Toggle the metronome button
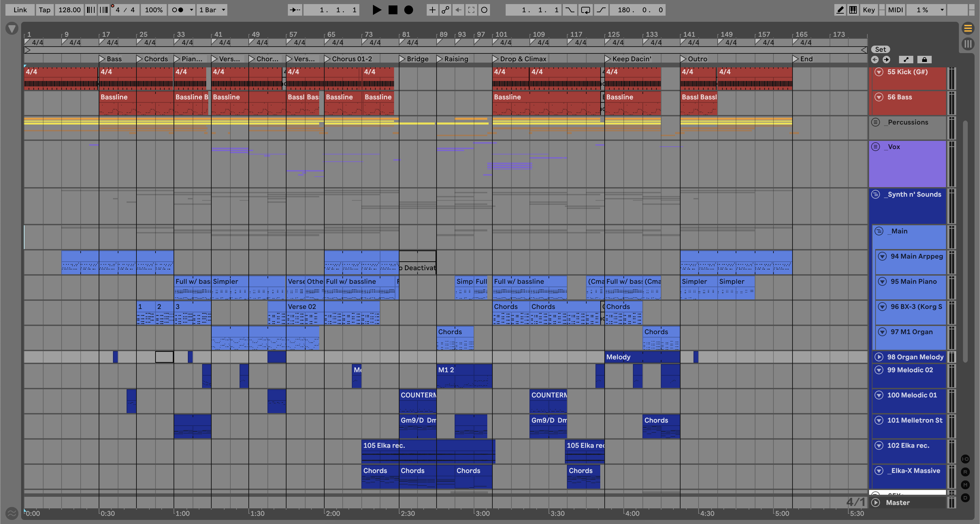This screenshot has width=980, height=524. (177, 10)
